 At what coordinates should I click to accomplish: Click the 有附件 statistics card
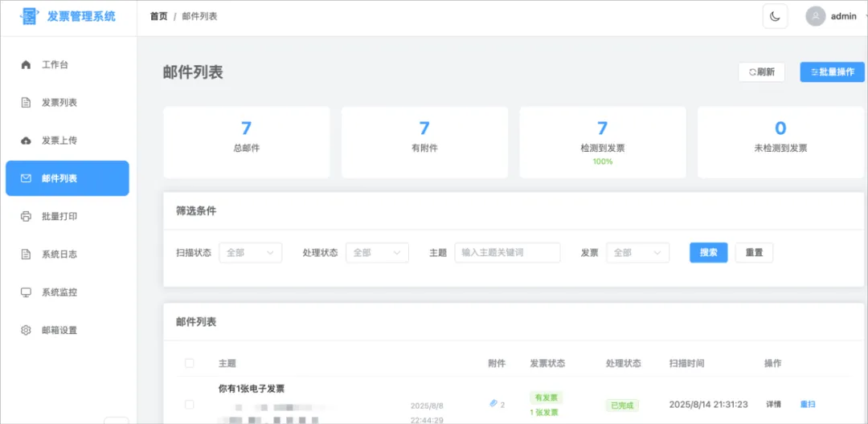point(424,143)
